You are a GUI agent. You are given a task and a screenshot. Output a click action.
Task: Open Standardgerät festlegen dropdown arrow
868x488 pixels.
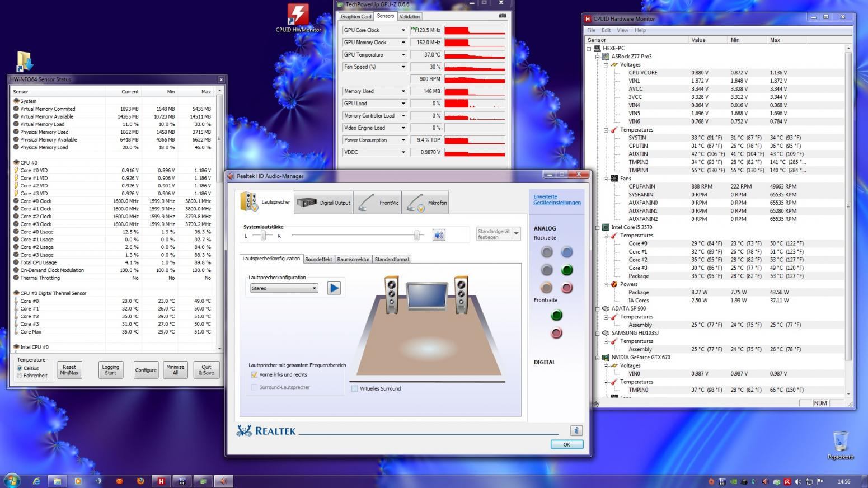click(516, 233)
